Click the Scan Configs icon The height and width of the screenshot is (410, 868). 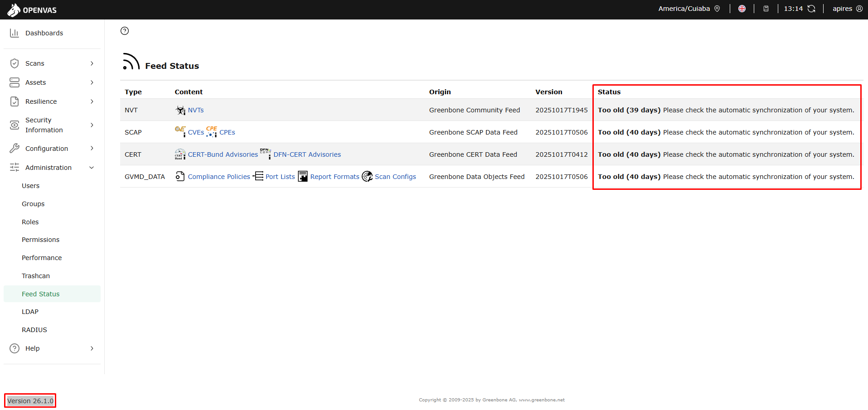pyautogui.click(x=367, y=177)
